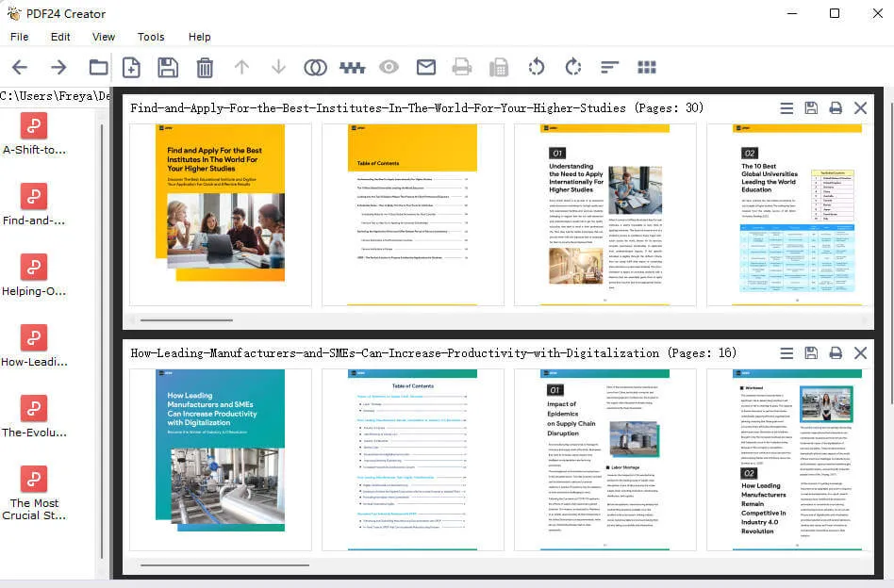This screenshot has width=894, height=588.
Task: Rotate pages left with counterclockwise arrow icon
Action: [536, 67]
